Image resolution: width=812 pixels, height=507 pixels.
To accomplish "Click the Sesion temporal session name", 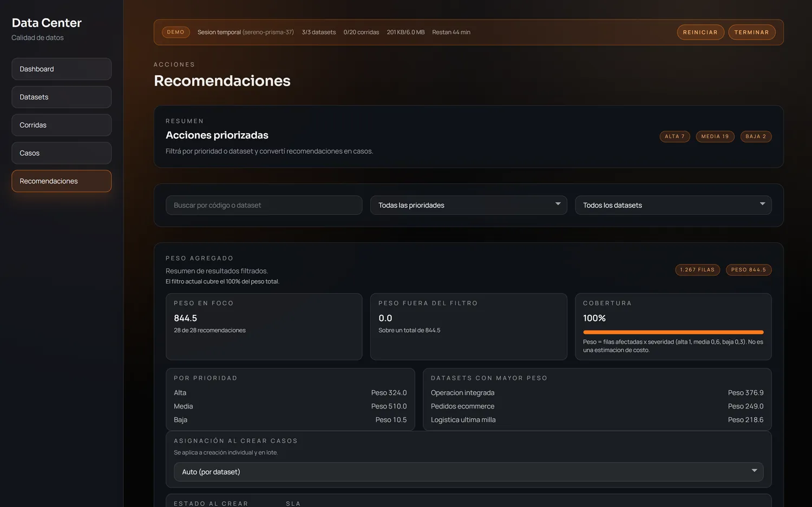I will pos(245,32).
